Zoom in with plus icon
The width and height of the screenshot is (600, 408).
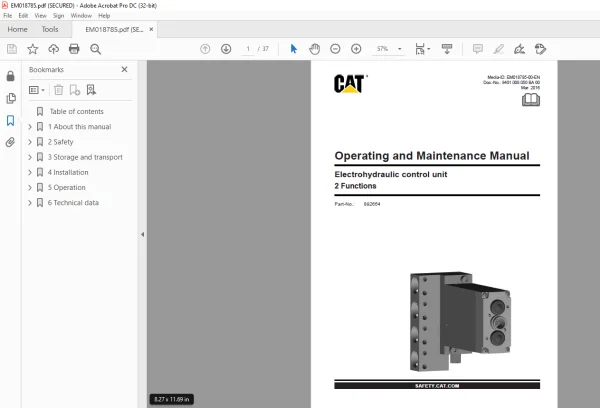point(356,49)
